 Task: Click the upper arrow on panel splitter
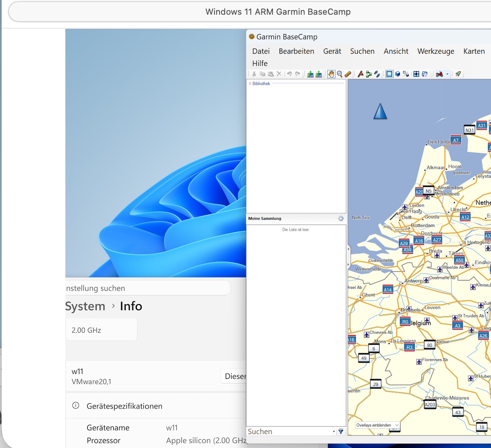tap(348, 249)
